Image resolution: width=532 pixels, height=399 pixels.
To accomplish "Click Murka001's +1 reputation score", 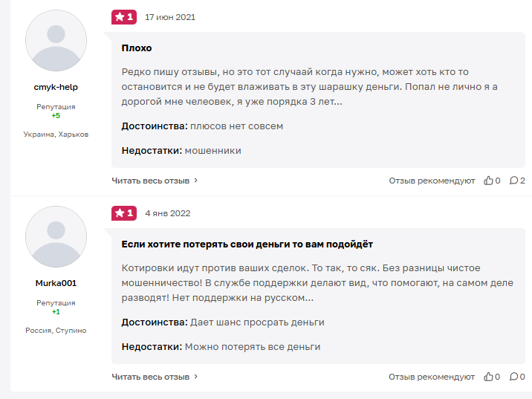I will click(56, 312).
